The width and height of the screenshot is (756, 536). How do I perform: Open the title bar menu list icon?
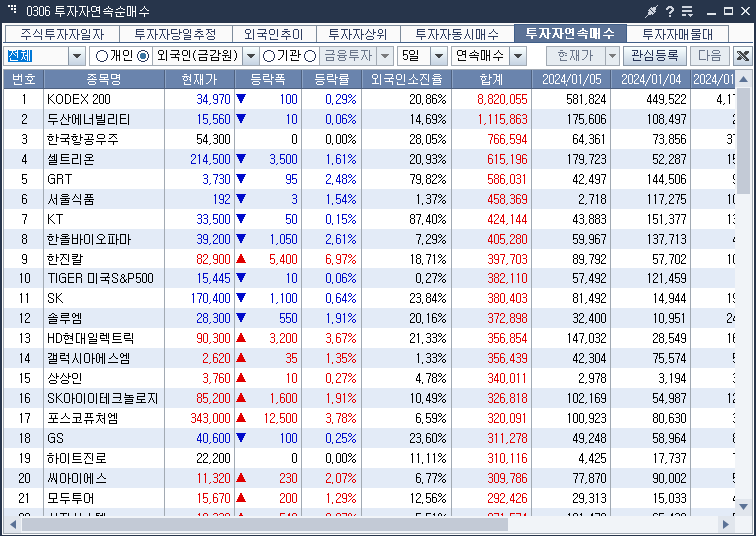[687, 11]
